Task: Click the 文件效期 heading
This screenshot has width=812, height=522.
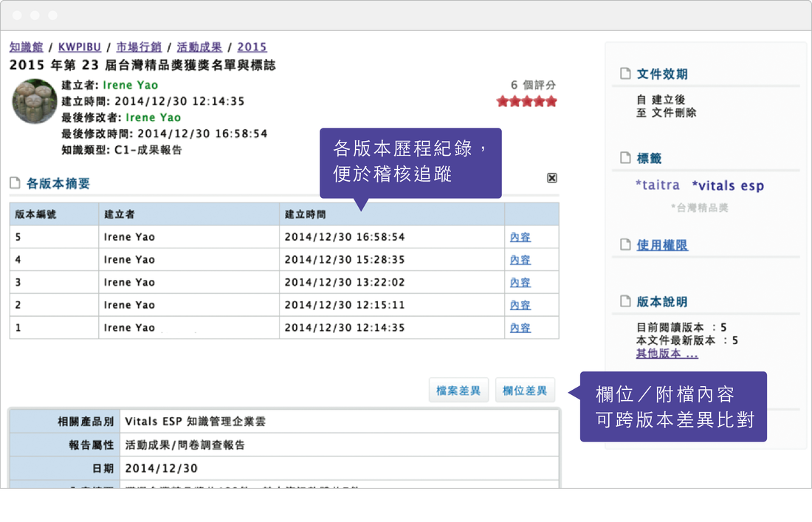Action: coord(662,74)
